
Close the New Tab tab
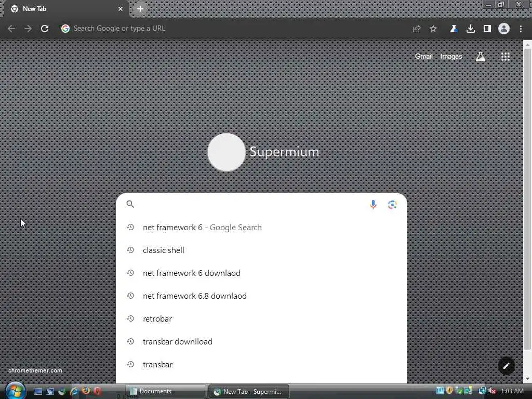point(121,9)
